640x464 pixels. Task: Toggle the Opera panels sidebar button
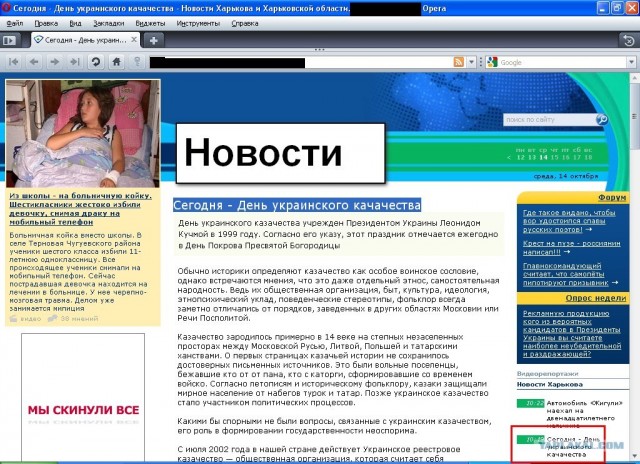9,40
